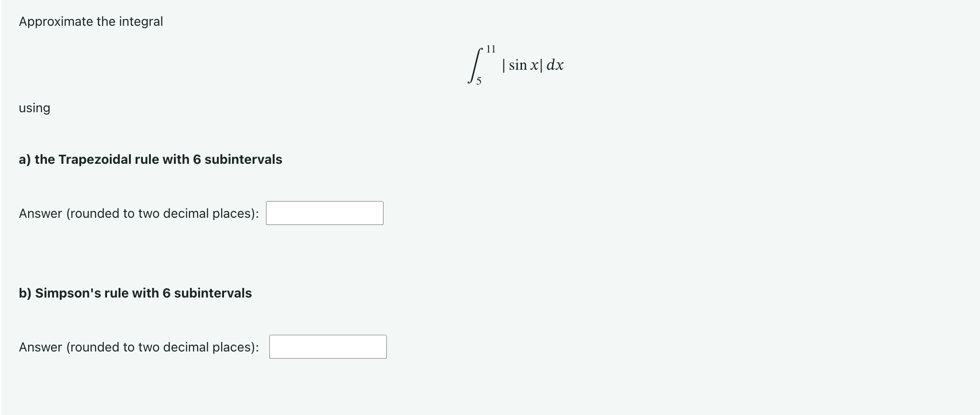This screenshot has width=980, height=415.
Task: Select the '|sin x| dx' integrand text
Action: point(533,65)
